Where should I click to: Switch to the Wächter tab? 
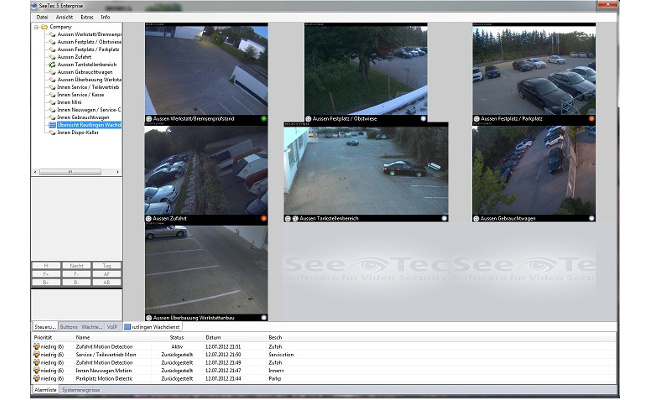pyautogui.click(x=92, y=327)
